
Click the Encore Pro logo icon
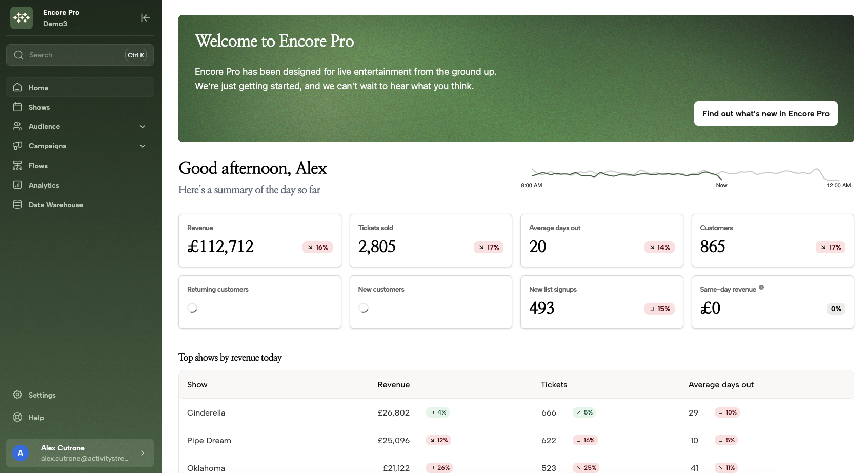(22, 18)
